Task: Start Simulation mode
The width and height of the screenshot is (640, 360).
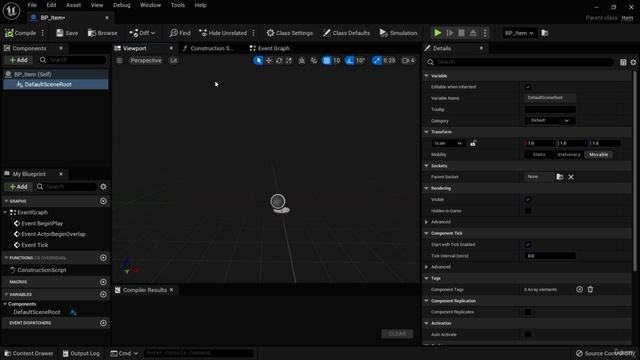Action: point(398,33)
